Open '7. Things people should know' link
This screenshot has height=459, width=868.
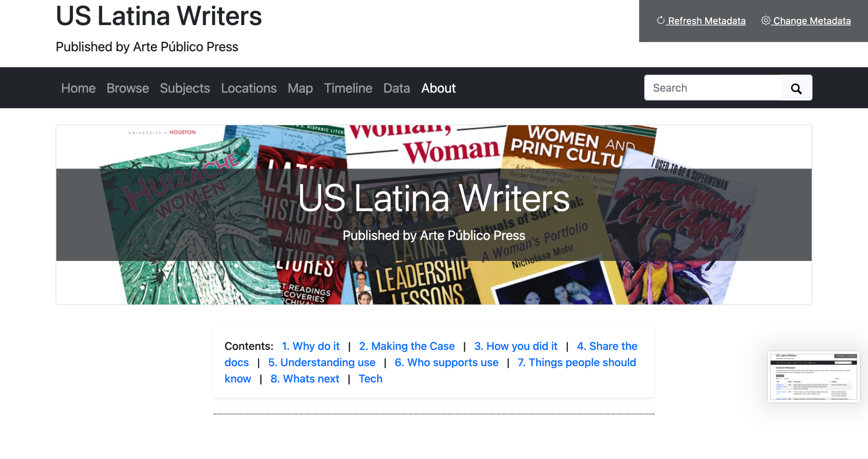point(576,362)
